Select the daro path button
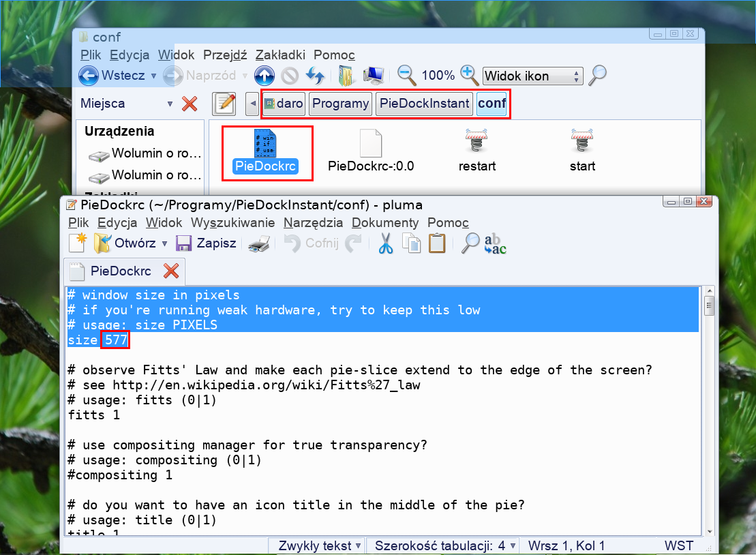 [x=284, y=104]
